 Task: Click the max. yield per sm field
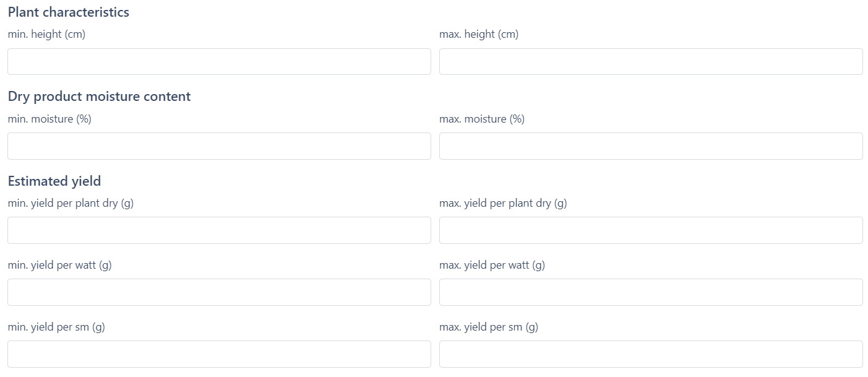[651, 354]
